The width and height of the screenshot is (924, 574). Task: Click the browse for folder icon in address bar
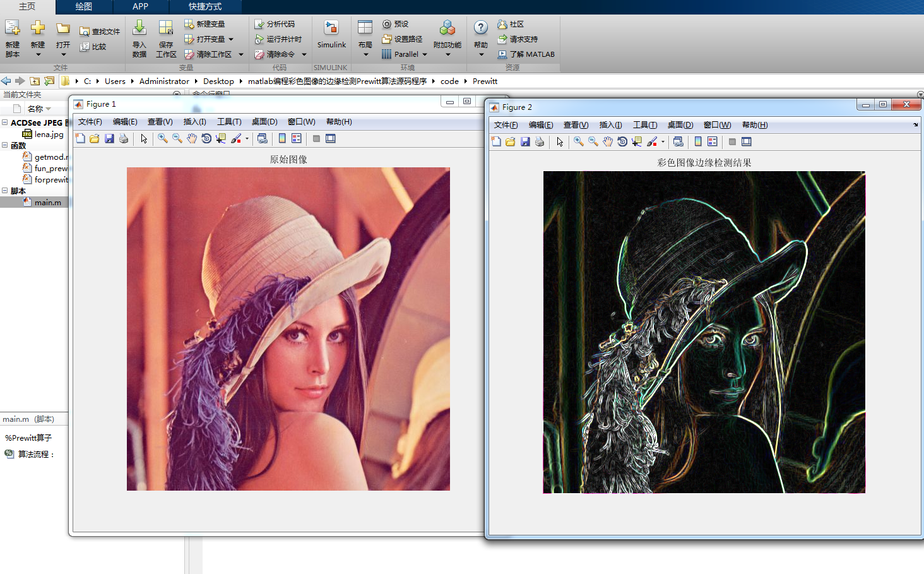[x=49, y=81]
